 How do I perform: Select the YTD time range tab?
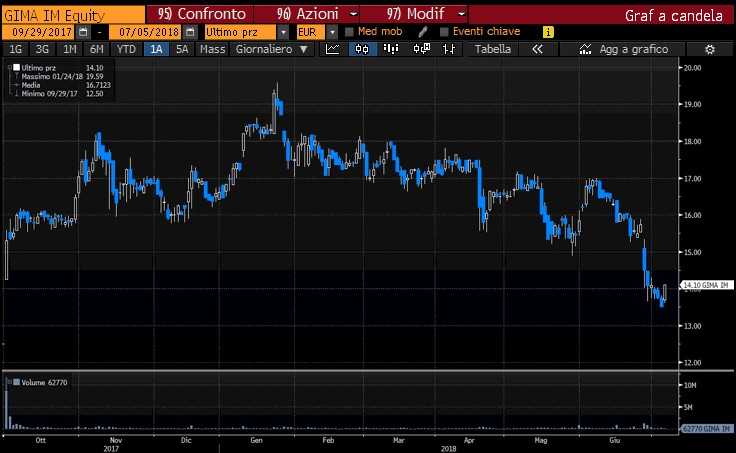(x=126, y=48)
